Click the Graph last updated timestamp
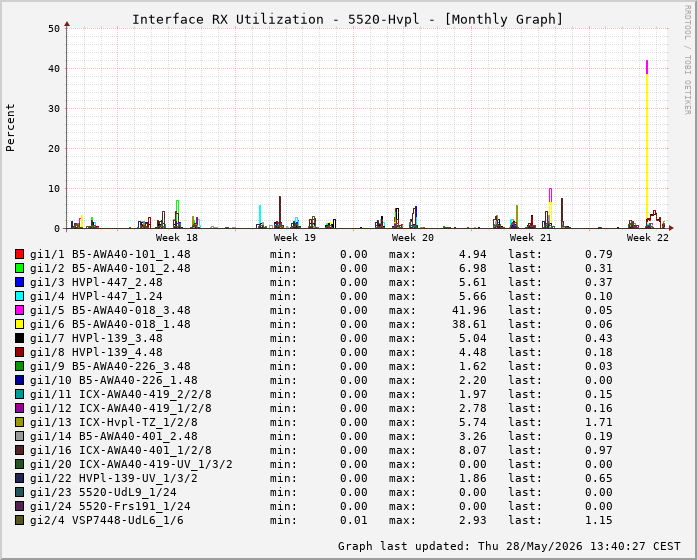 509,546
